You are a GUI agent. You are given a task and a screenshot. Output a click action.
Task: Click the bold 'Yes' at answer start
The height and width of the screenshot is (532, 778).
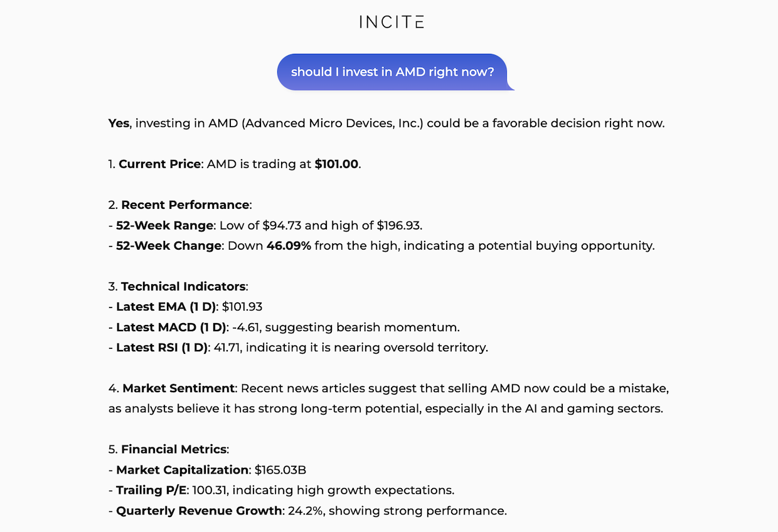pyautogui.click(x=119, y=123)
